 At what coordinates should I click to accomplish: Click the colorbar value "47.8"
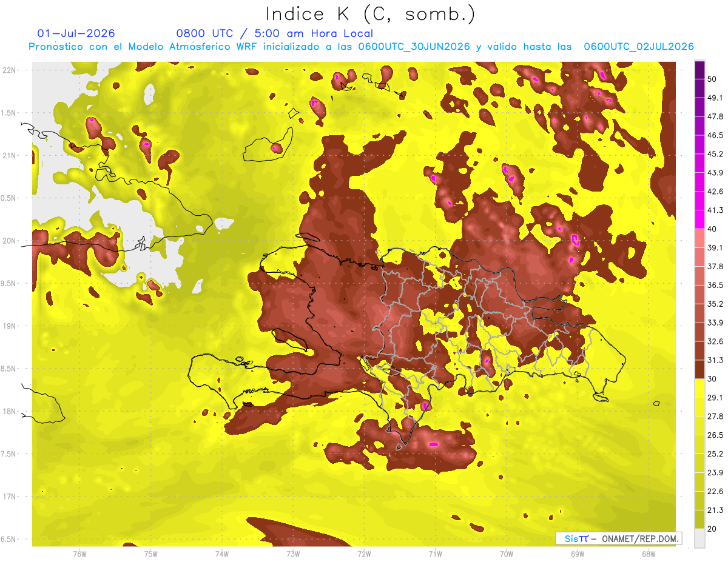tap(715, 116)
